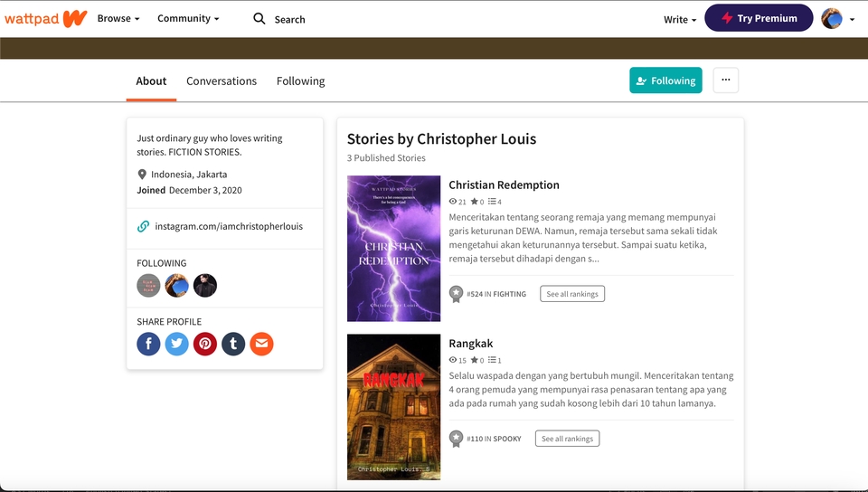
Task: Click the search magnifier icon
Action: (259, 19)
